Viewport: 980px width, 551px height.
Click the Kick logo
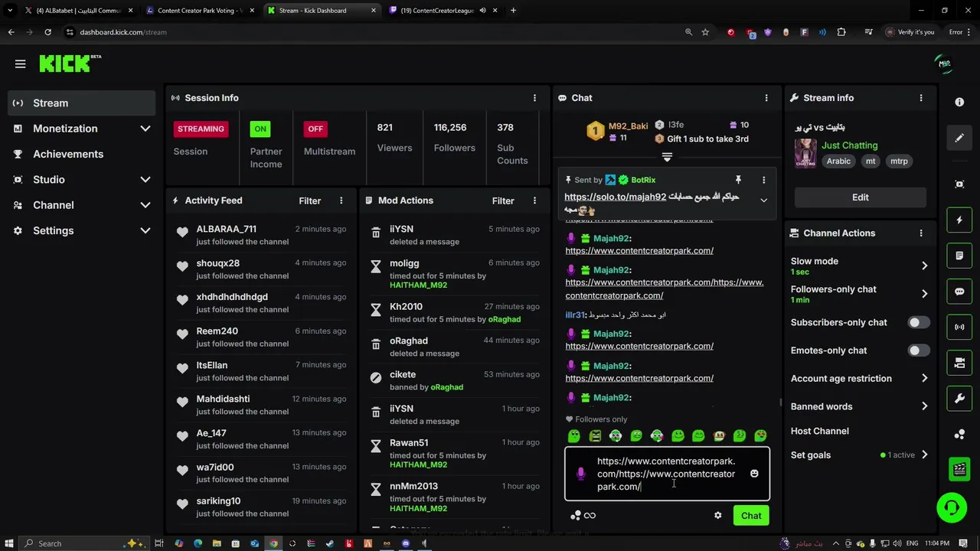(x=70, y=64)
